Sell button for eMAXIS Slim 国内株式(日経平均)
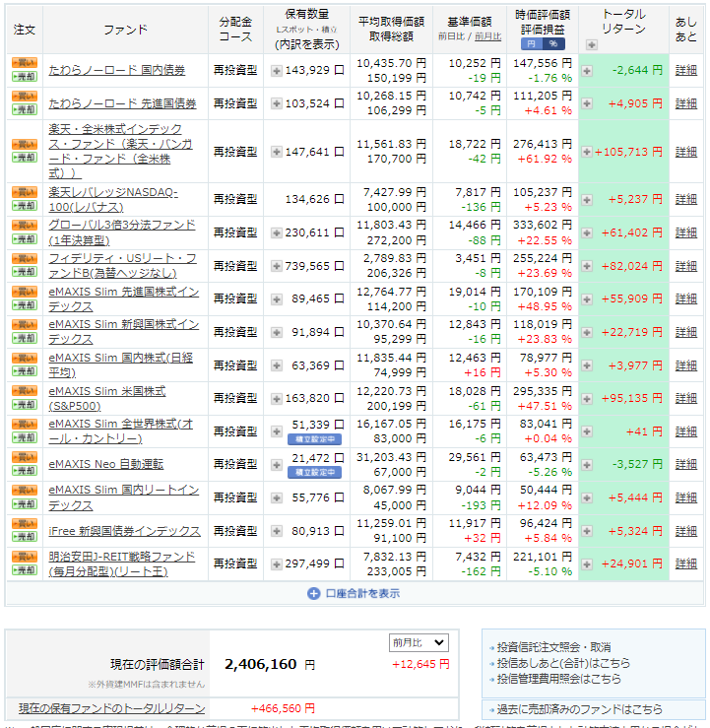The width and height of the screenshot is (710, 728). click(x=25, y=371)
